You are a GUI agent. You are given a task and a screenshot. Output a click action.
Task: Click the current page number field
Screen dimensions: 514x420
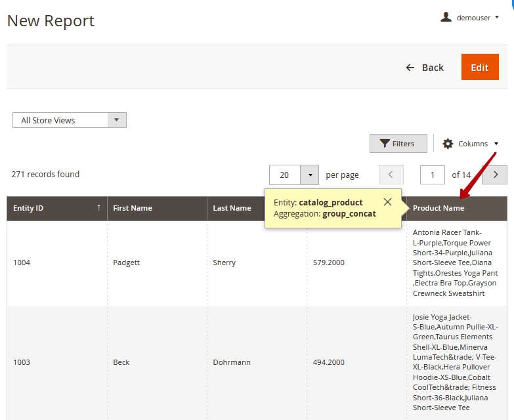tap(433, 175)
